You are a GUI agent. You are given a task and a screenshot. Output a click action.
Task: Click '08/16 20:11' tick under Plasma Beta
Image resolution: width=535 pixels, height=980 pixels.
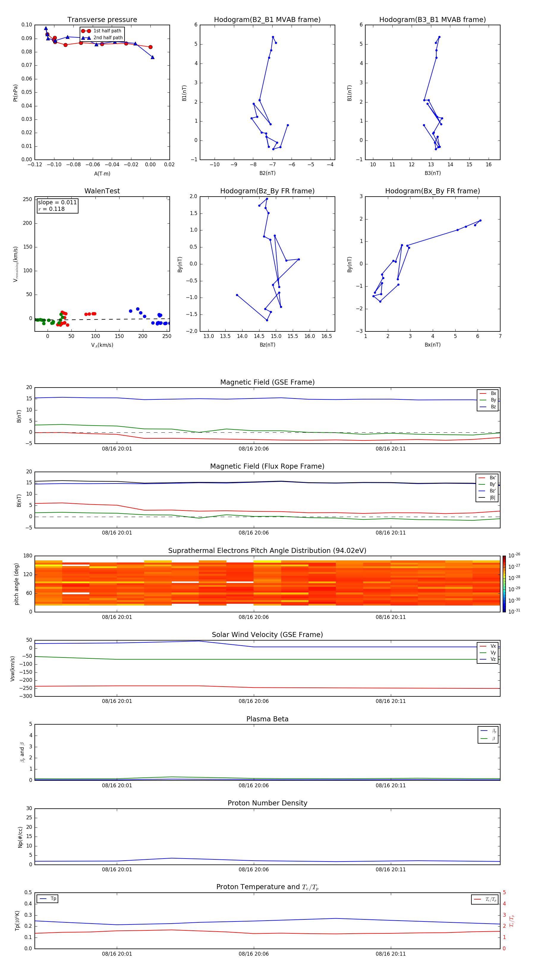[391, 785]
